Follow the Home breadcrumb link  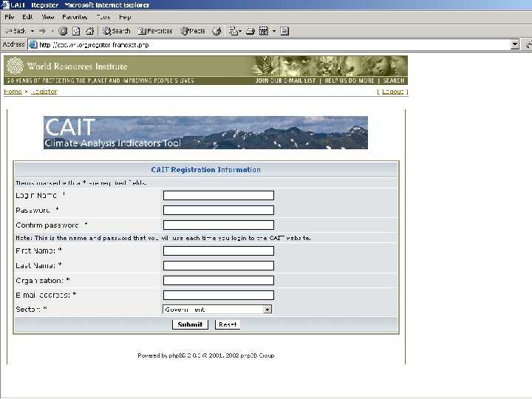click(13, 92)
